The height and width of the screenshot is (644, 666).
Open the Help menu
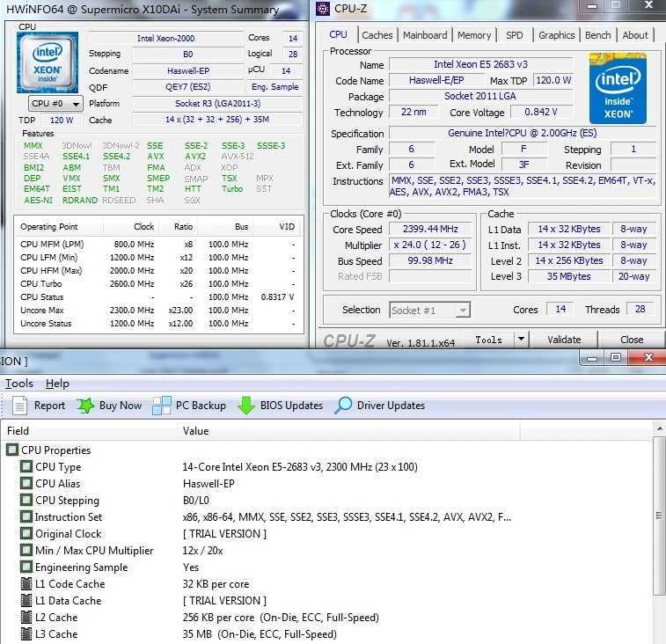[57, 384]
